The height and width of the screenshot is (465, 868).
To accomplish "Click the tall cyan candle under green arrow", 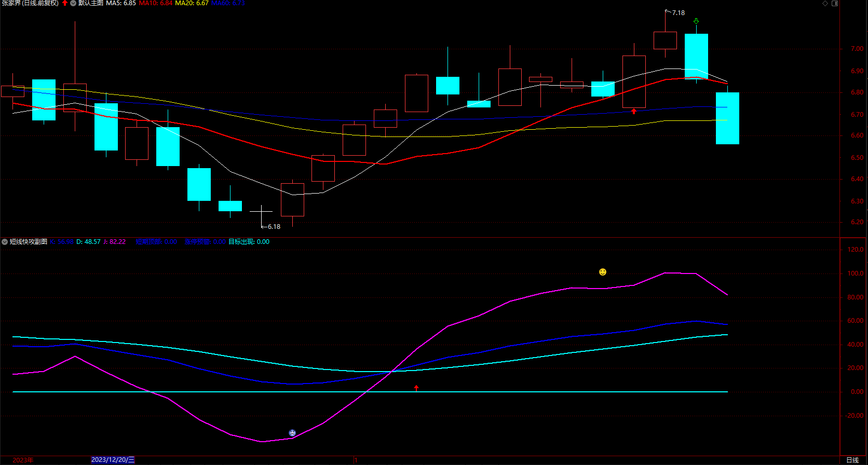I will [x=696, y=57].
